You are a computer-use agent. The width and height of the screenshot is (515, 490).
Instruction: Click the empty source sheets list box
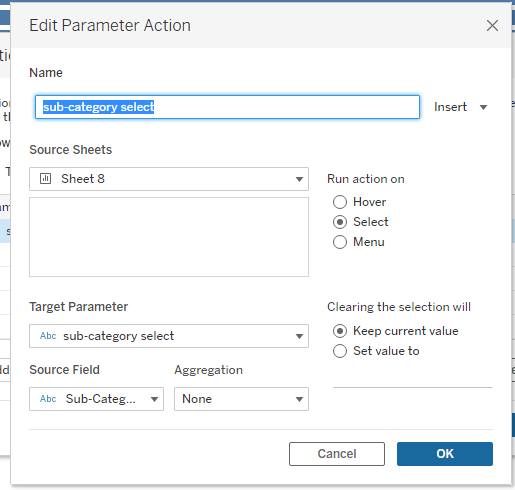click(x=169, y=237)
